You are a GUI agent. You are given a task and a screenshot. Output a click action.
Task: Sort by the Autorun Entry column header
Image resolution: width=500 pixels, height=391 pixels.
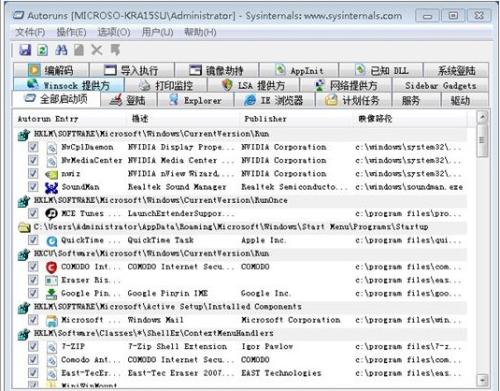click(x=71, y=119)
